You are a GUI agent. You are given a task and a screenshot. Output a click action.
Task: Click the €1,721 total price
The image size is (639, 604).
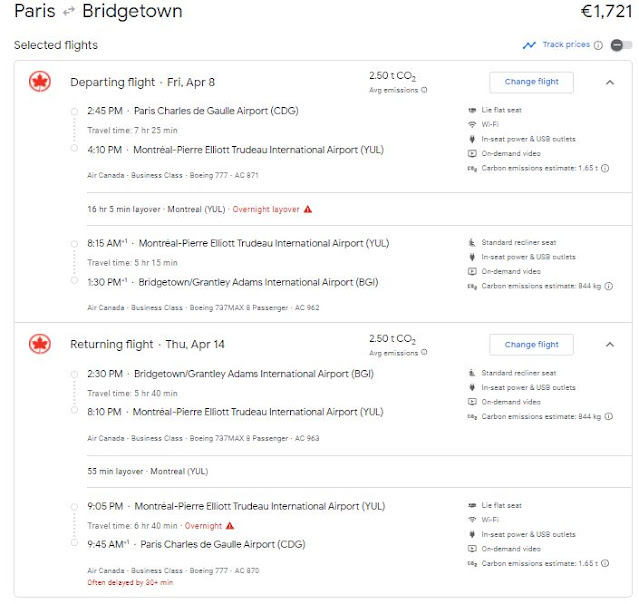(606, 13)
